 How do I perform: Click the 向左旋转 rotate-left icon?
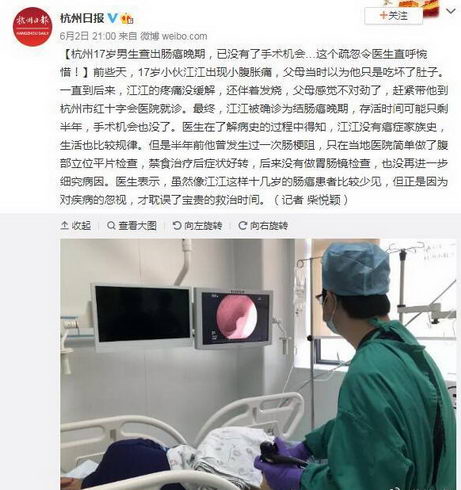coord(177,226)
